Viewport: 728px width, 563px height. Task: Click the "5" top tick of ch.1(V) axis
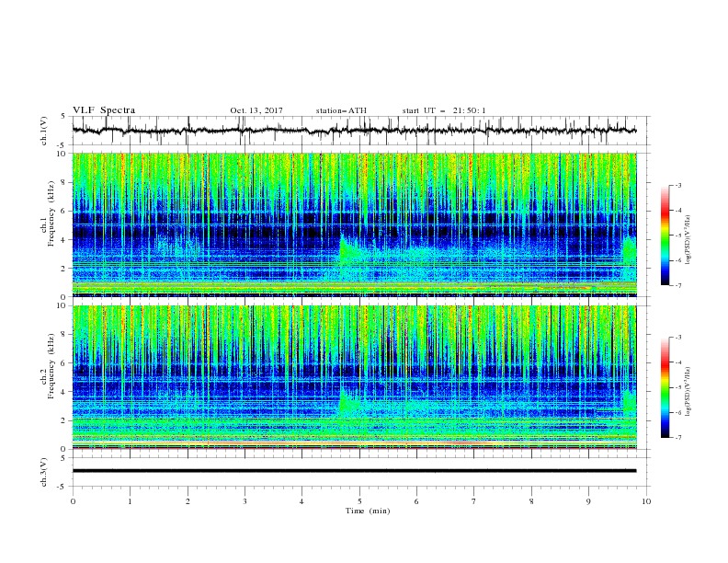click(64, 117)
